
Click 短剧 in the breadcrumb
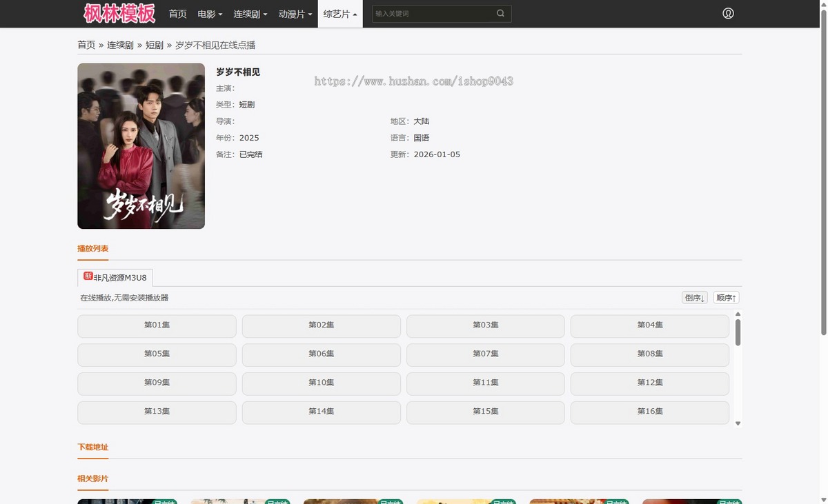pyautogui.click(x=155, y=45)
